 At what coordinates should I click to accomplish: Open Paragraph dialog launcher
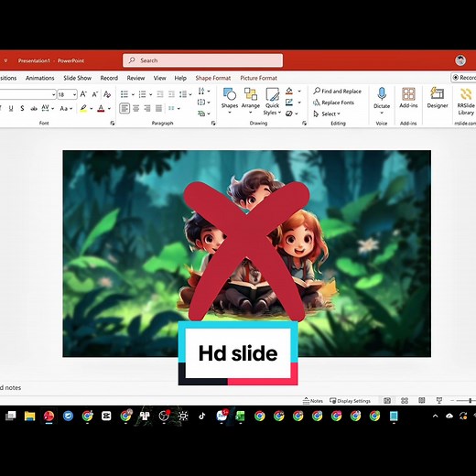pyautogui.click(x=213, y=123)
